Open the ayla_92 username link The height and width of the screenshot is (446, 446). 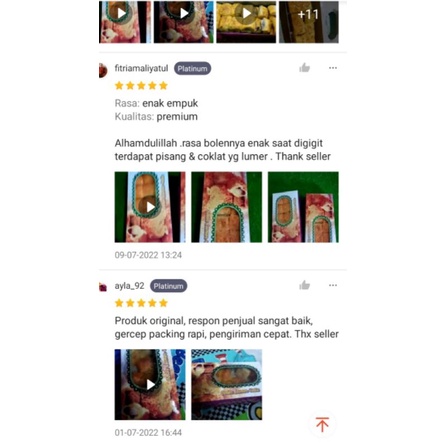[x=129, y=286]
